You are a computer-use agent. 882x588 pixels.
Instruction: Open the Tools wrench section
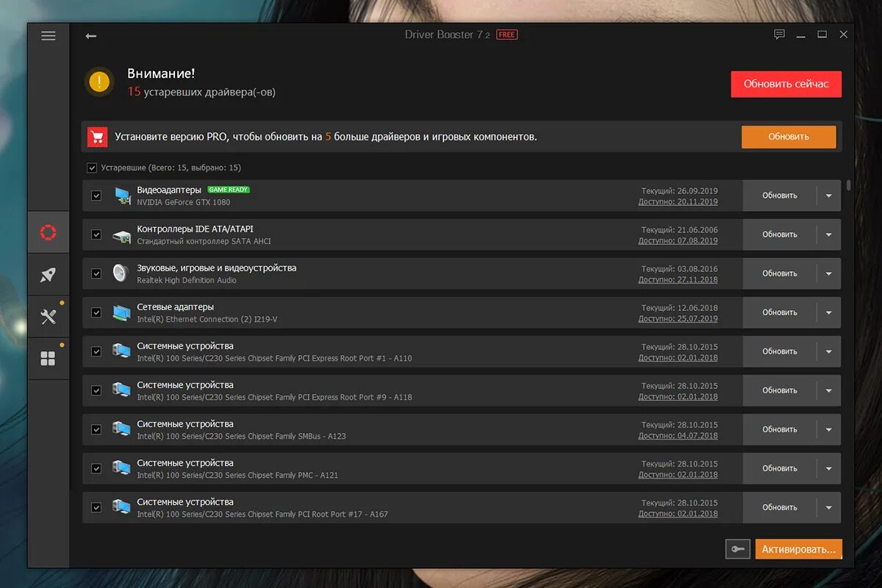(x=49, y=317)
